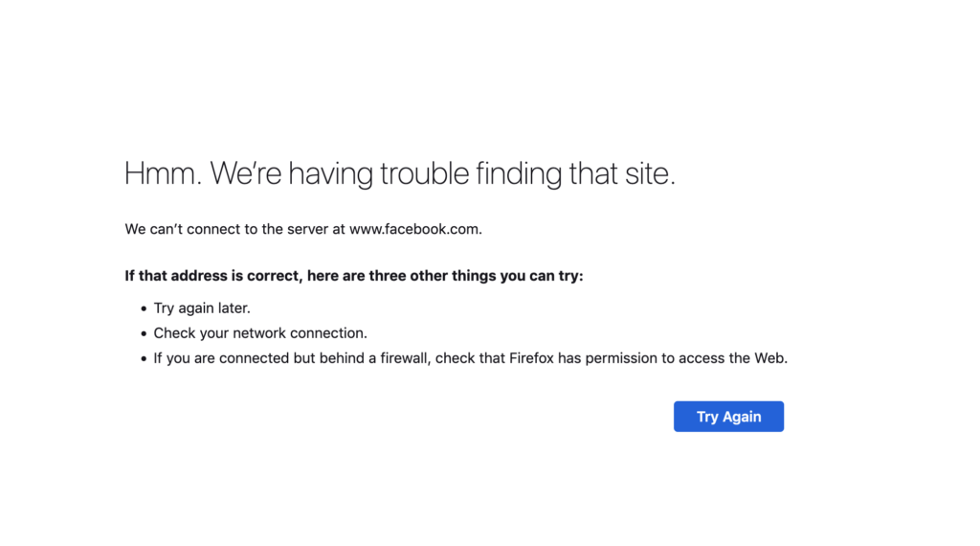Click the word "server" in the connection message

click(x=307, y=230)
